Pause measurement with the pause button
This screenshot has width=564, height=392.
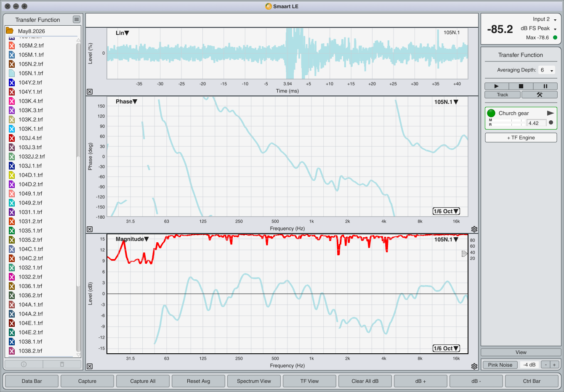pyautogui.click(x=545, y=86)
